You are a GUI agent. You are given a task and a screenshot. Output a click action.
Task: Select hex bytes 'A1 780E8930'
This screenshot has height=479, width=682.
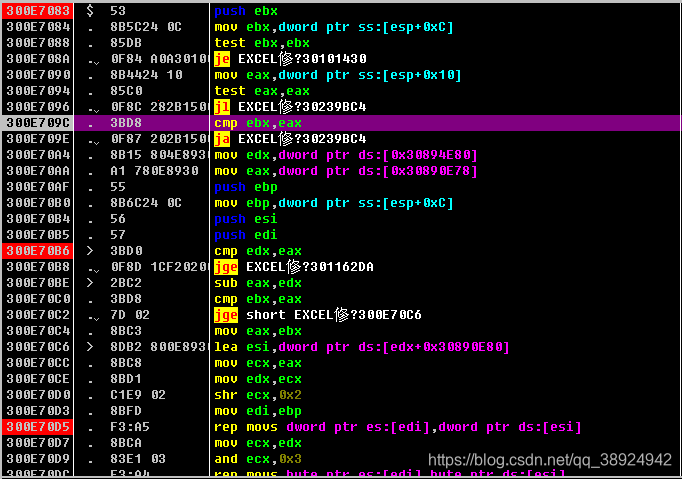154,171
